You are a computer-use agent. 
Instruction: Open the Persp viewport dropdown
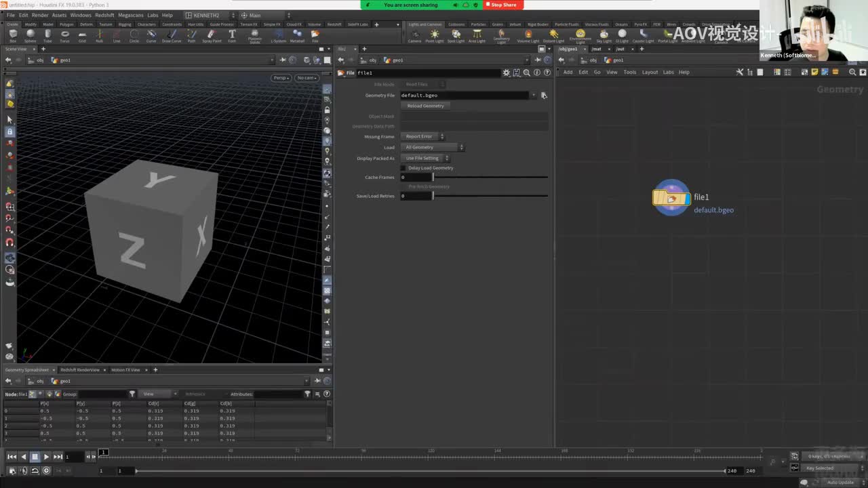281,78
